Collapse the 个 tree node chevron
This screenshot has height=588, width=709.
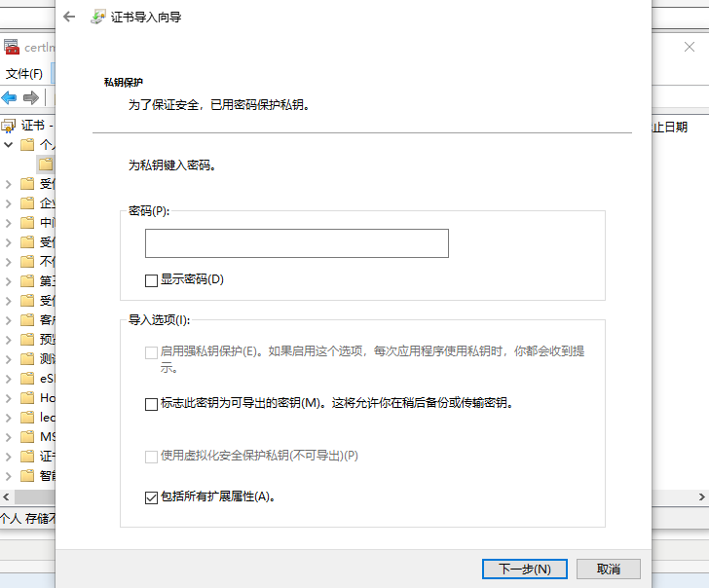8,145
